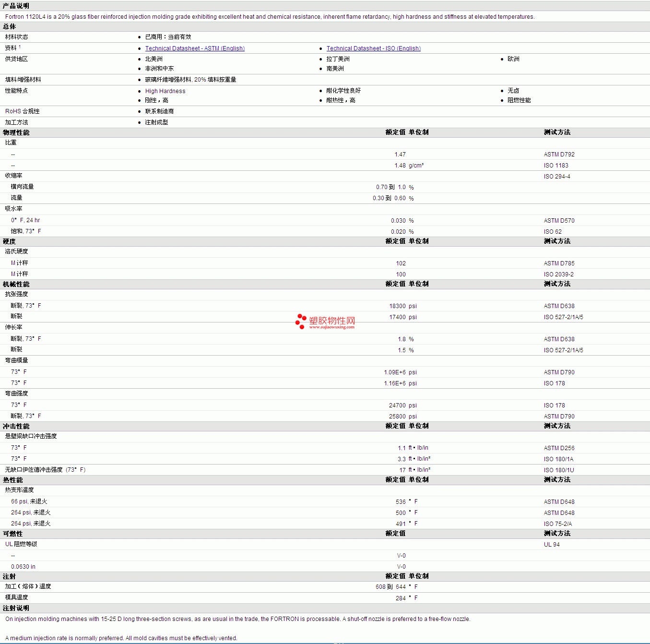
Task: Select the 材料状态 row label
Action: (x=17, y=37)
